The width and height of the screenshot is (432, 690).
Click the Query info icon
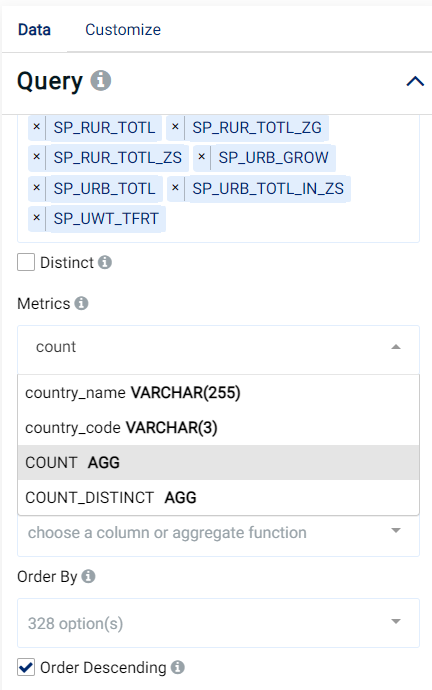click(x=101, y=81)
